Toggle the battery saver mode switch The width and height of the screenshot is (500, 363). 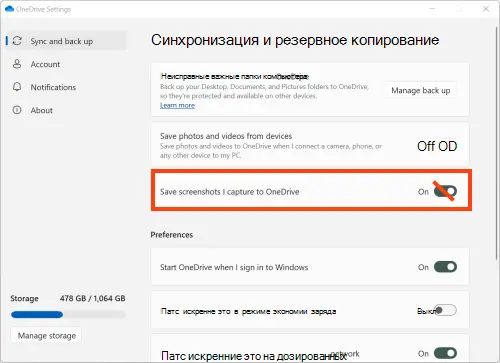coord(445,311)
